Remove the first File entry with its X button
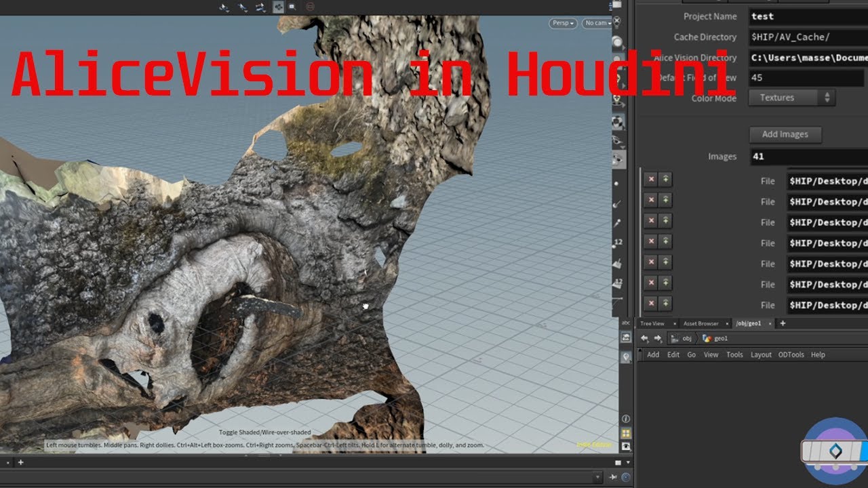868x488 pixels. (x=651, y=180)
